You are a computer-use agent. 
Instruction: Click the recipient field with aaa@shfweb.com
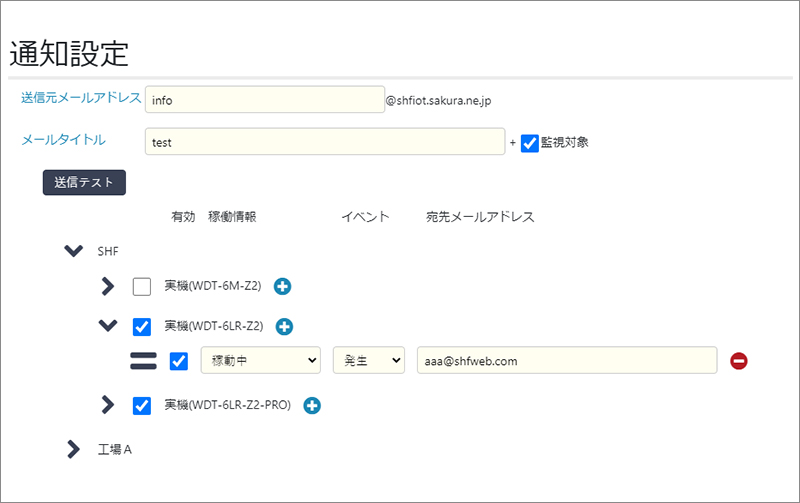pyautogui.click(x=567, y=361)
